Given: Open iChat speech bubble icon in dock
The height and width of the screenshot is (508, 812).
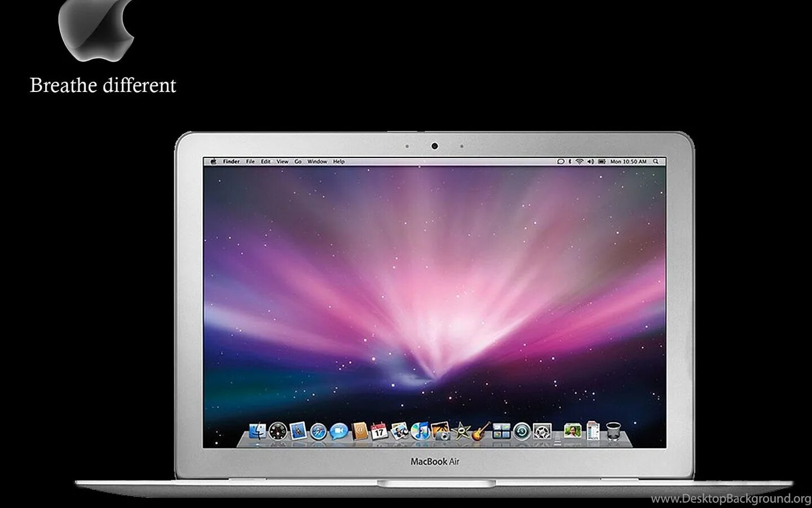Looking at the screenshot, I should (x=339, y=432).
